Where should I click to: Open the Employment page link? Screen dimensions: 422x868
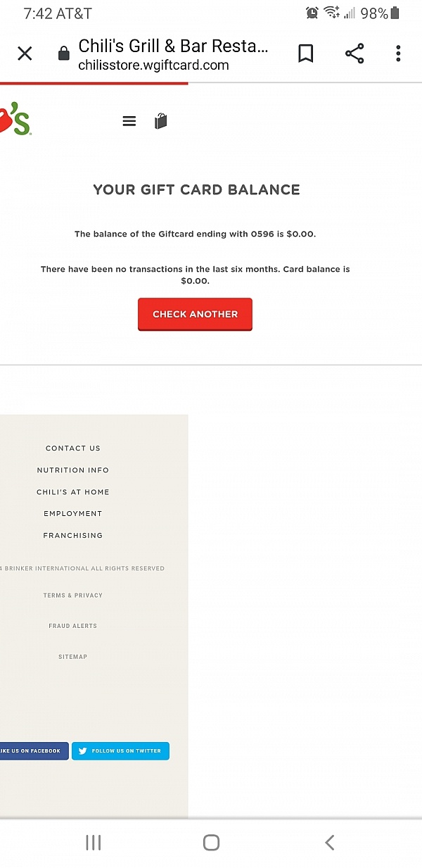tap(73, 514)
